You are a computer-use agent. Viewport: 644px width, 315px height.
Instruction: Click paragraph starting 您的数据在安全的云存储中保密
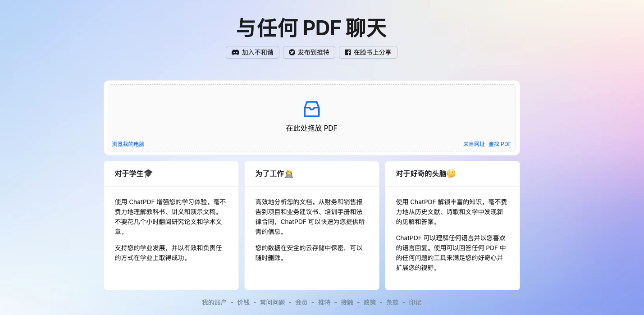pyautogui.click(x=310, y=253)
